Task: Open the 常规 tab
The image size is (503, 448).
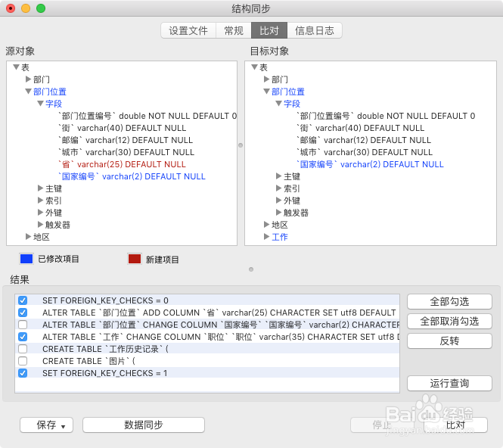Action: point(234,30)
